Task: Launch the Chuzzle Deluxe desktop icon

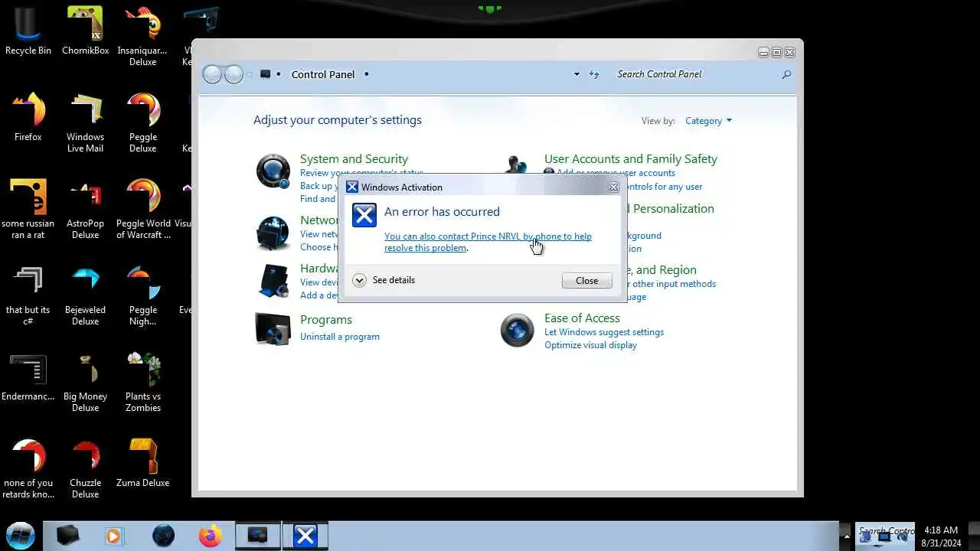Action: click(85, 468)
